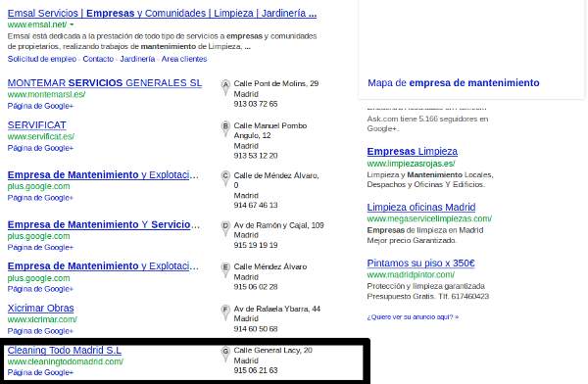Image resolution: width=588 pixels, height=384 pixels.
Task: Click map marker F at Av de Rafaela Ybarra
Action: tap(225, 312)
